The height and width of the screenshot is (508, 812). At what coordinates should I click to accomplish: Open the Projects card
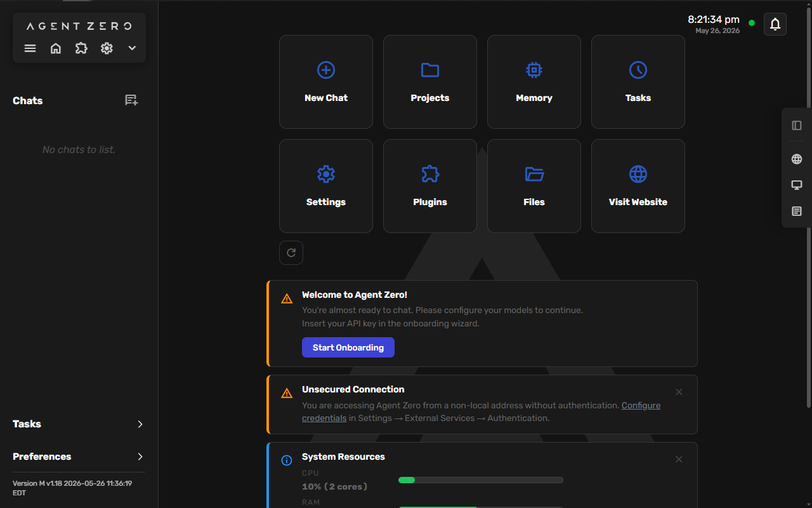coord(430,82)
